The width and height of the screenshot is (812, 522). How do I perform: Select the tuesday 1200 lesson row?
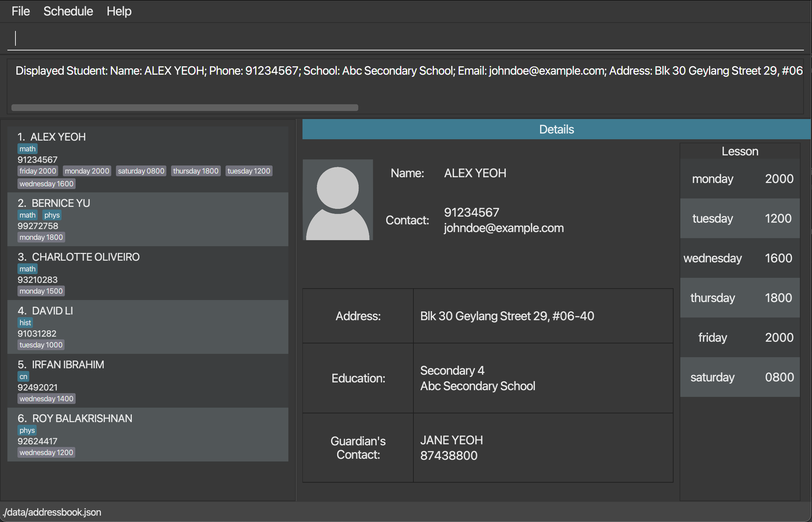point(740,218)
